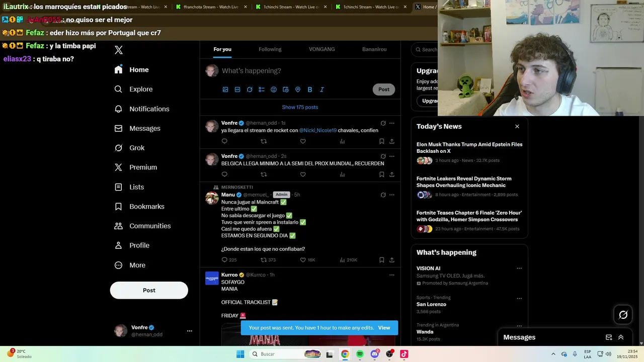Like the rocket stream post
The width and height of the screenshot is (644, 362).
click(303, 141)
